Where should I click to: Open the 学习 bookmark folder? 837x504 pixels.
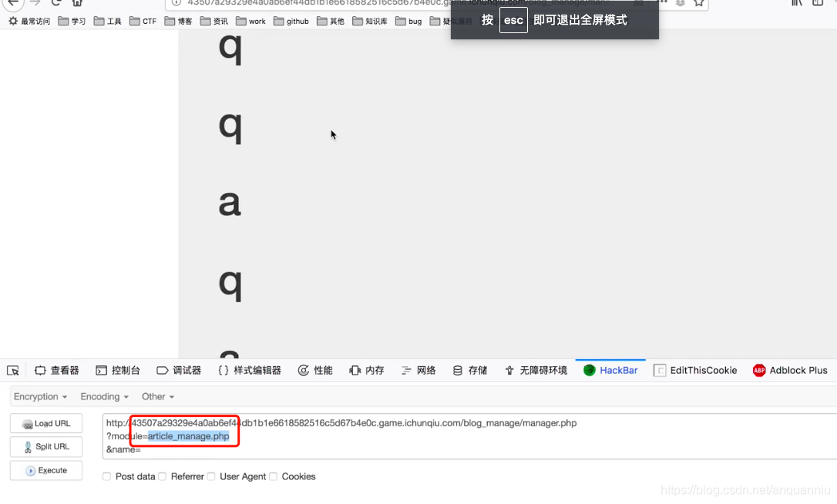point(72,22)
